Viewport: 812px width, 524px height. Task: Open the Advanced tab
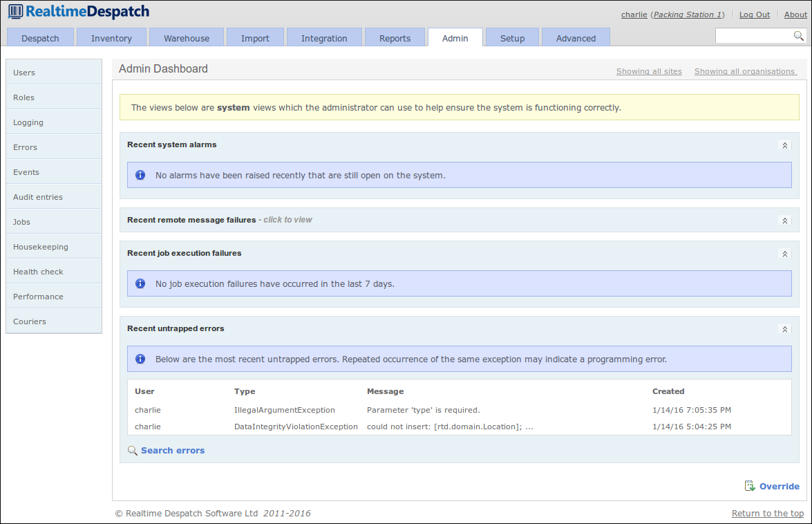[x=576, y=38]
